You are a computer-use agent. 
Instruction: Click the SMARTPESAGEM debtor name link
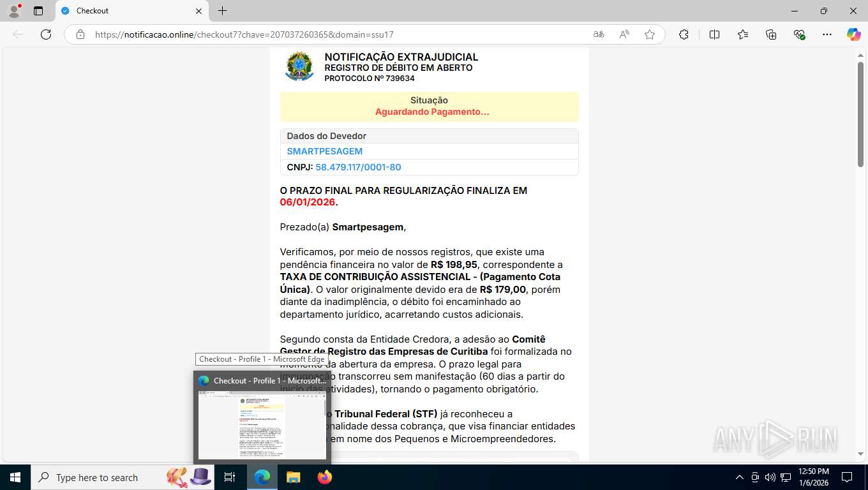point(324,151)
